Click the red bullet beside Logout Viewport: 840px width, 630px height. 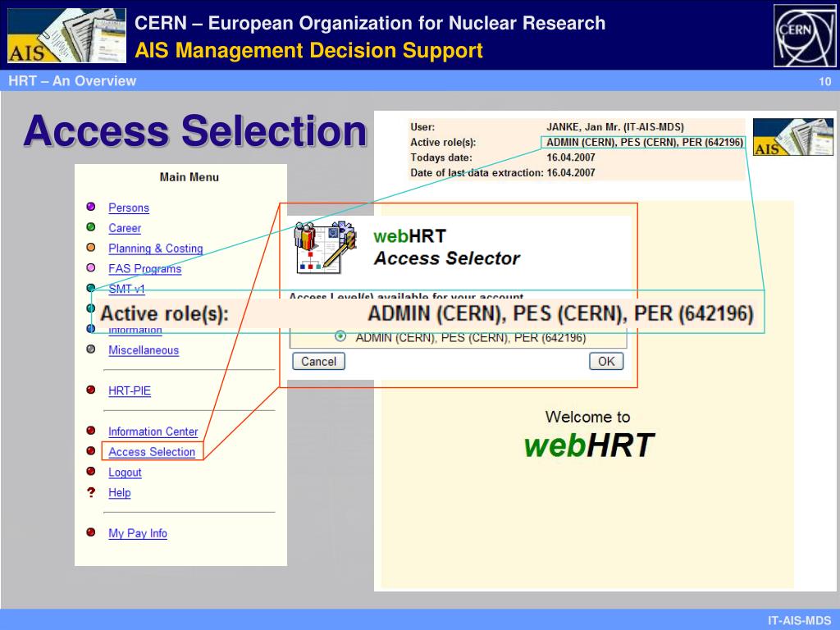point(91,472)
